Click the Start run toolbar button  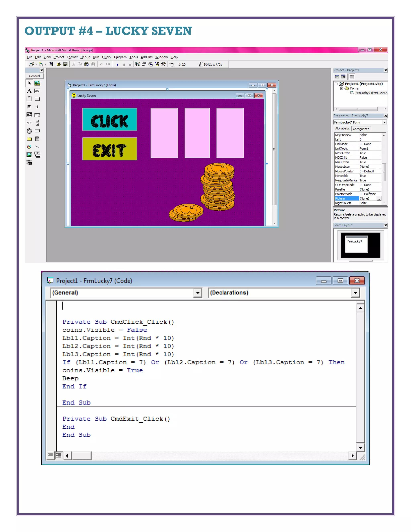click(x=117, y=65)
